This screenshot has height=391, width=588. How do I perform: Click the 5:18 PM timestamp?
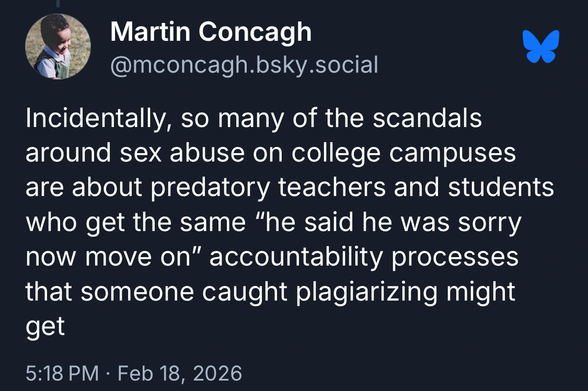pos(62,373)
